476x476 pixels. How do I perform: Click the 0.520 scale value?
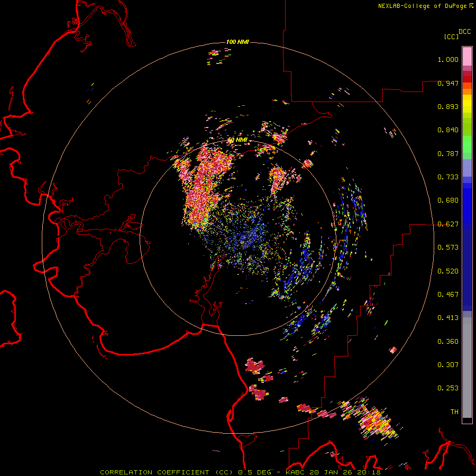(448, 271)
